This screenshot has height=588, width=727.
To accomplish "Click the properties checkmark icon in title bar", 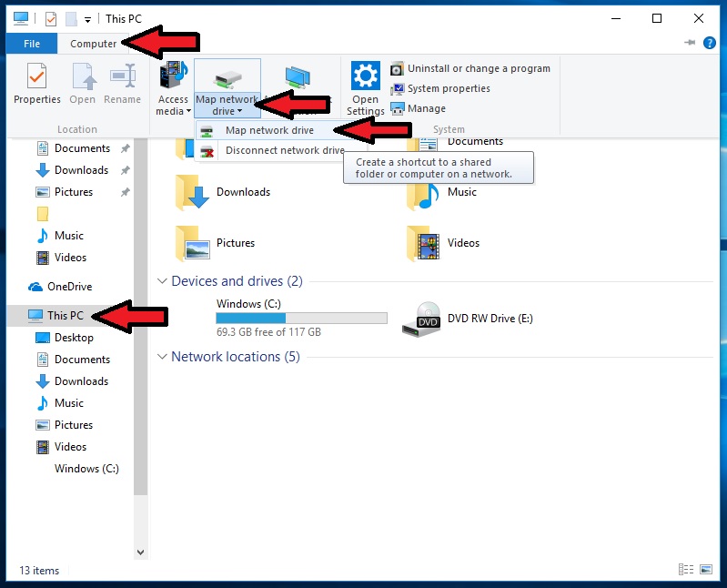I will click(51, 19).
